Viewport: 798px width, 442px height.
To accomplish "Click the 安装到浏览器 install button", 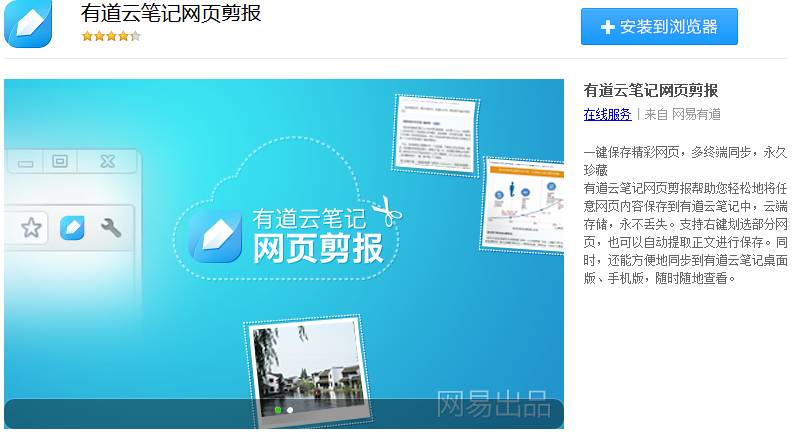I will click(x=659, y=26).
